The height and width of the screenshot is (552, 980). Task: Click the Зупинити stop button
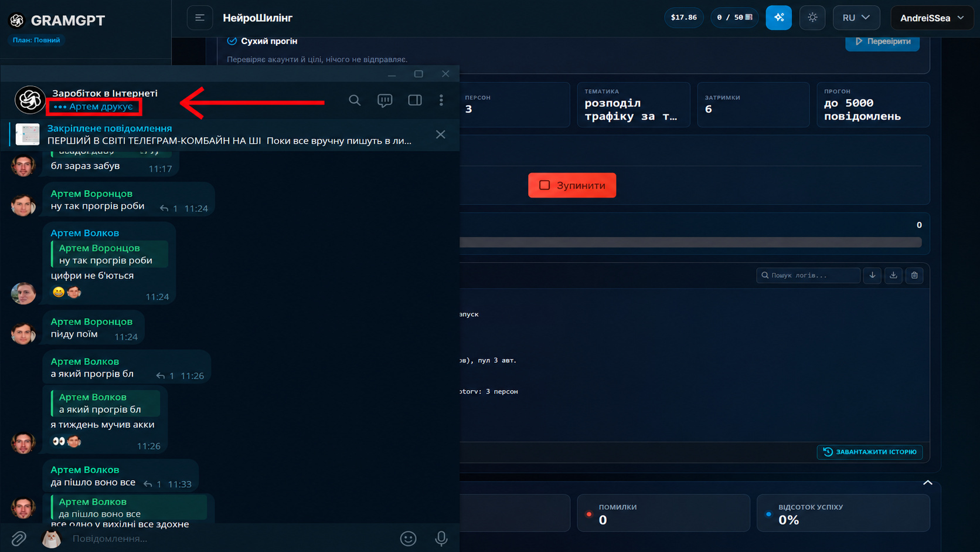(x=572, y=185)
